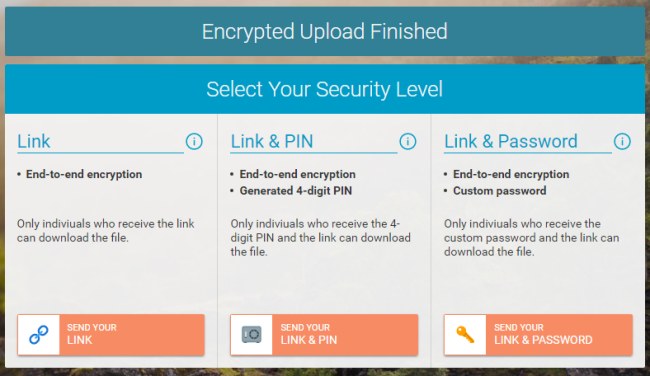
Task: Click Encrypted Upload Finished banner
Action: tap(325, 32)
